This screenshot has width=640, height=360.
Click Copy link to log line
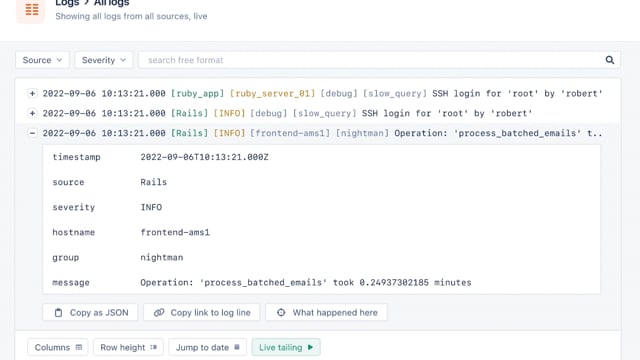pos(202,313)
